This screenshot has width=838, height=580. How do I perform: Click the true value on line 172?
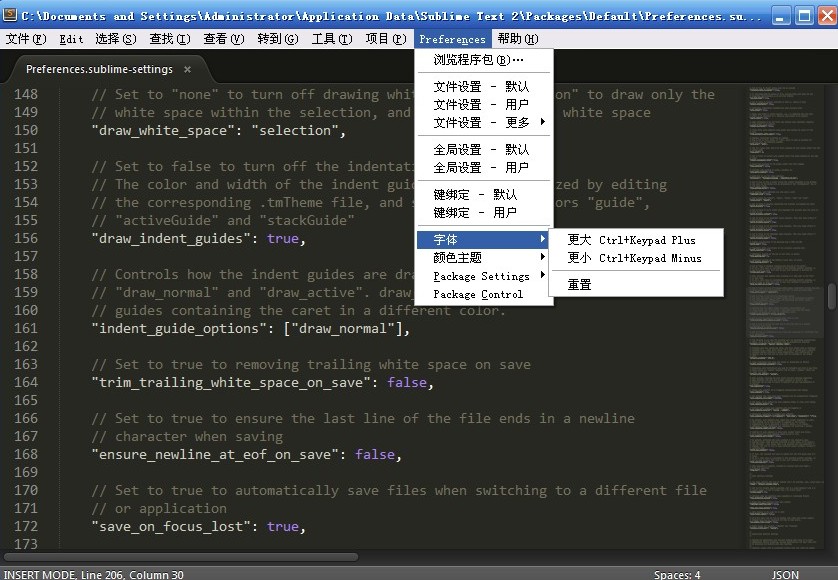pyautogui.click(x=283, y=527)
